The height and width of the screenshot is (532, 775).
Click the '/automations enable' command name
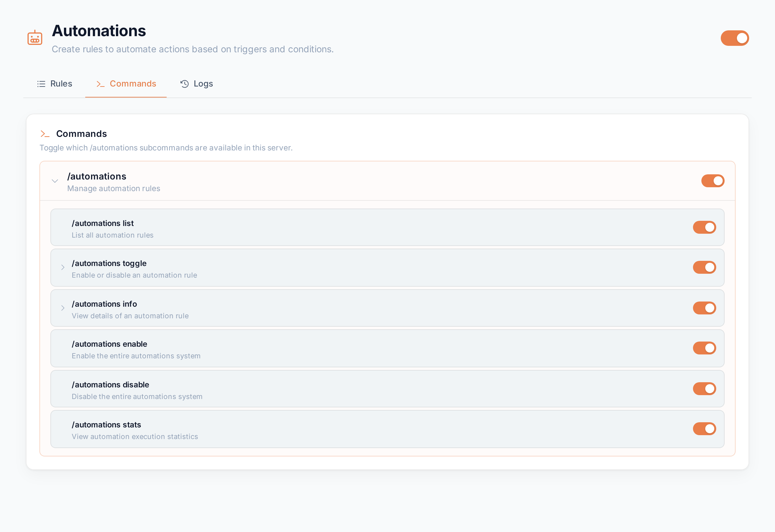(109, 344)
